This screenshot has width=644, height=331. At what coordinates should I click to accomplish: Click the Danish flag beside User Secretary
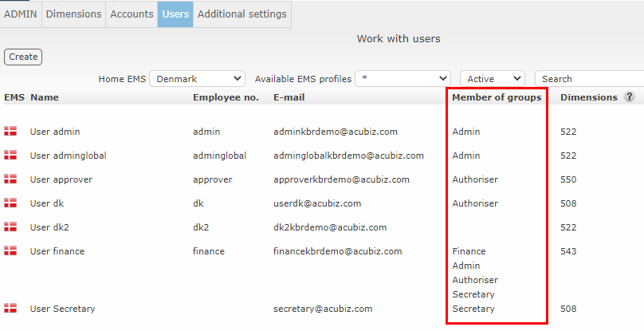coord(10,308)
